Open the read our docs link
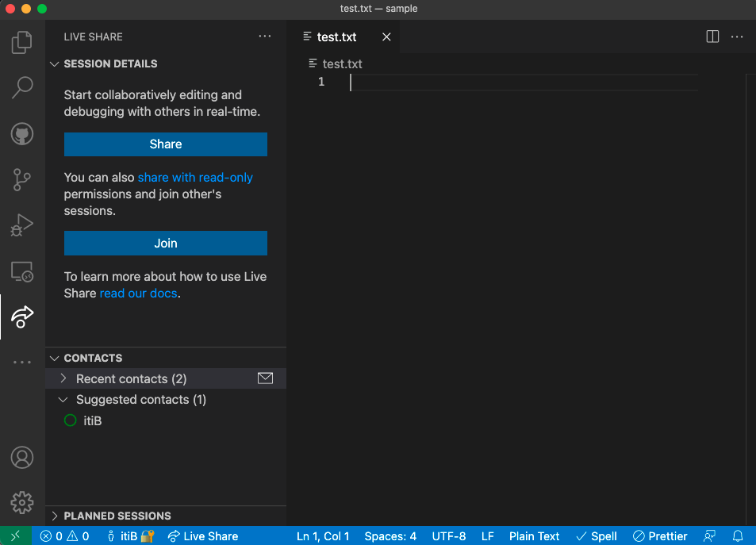The width and height of the screenshot is (756, 545). [138, 294]
